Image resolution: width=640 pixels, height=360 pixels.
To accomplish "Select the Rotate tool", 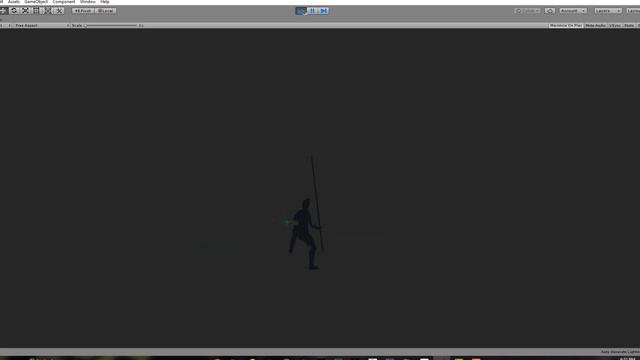I will click(14, 11).
